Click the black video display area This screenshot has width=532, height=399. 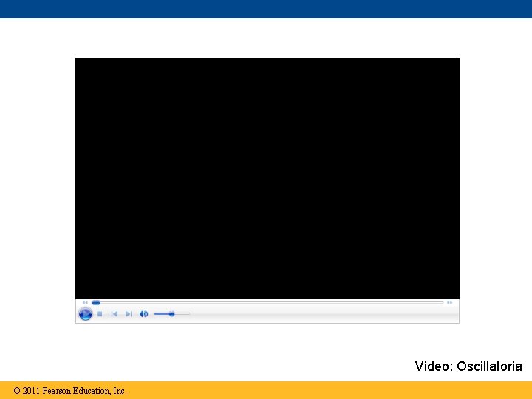[x=267, y=178]
